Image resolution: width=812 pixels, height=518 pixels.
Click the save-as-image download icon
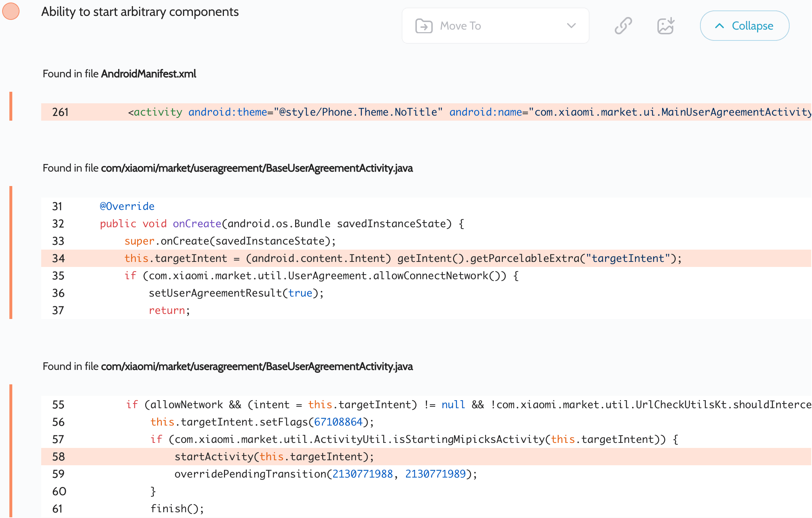666,26
